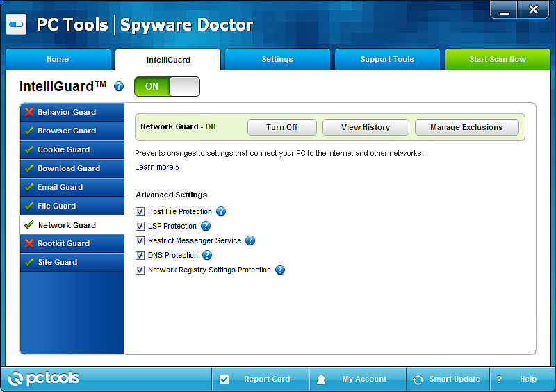Click the PC Tools logo icon in title bar
Screen dimensions: 556x392
click(x=16, y=24)
